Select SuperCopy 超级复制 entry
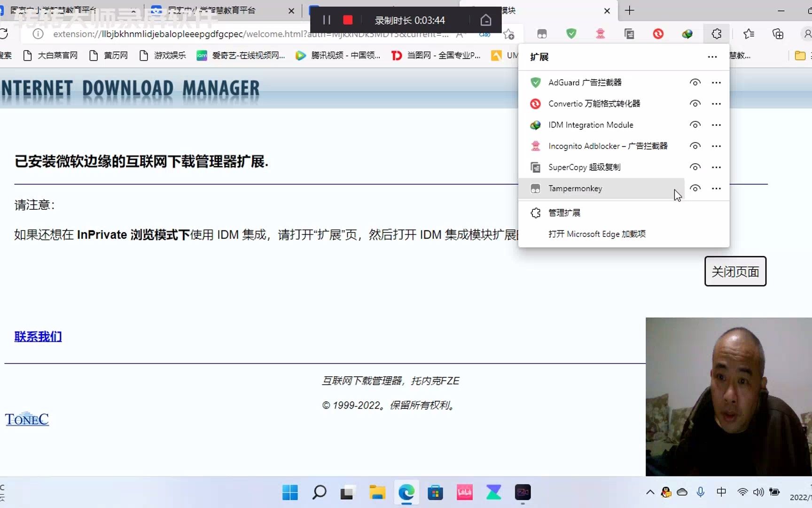 [x=601, y=167]
